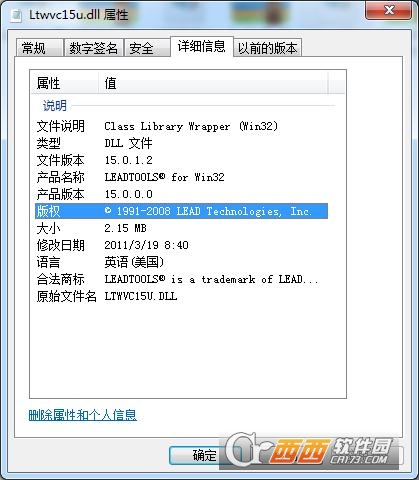This screenshot has width=419, height=480.
Task: Click the 属性 column header
Action: [65, 83]
